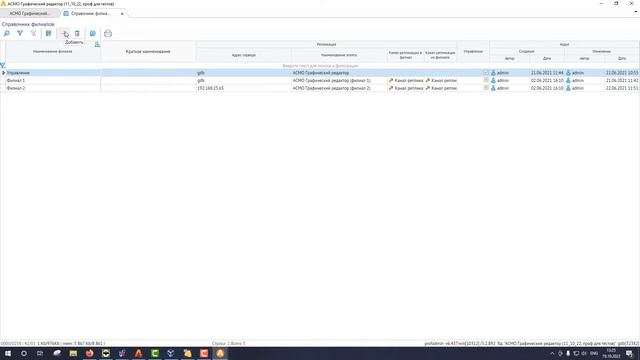The height and width of the screenshot is (360, 640).
Task: Select the Справочник филиалов tab
Action: point(91,13)
